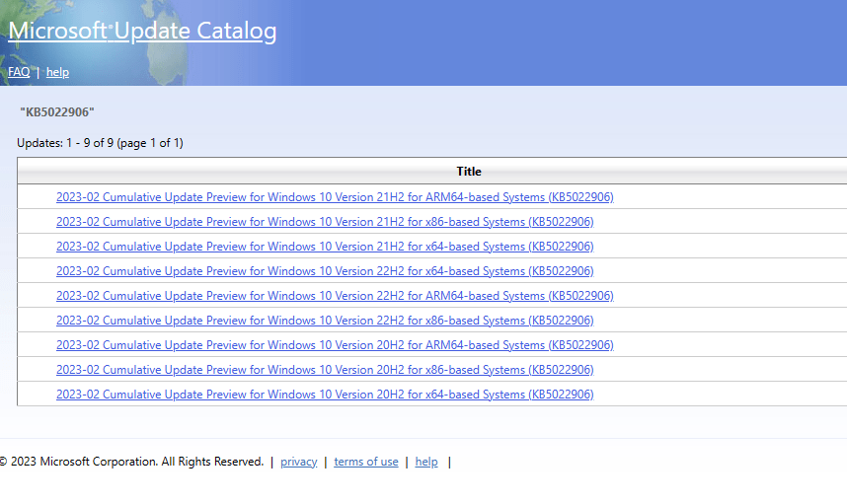Open Windows 10 Version 22H2 x64-based update link
Screen dimensions: 847x504
325,271
